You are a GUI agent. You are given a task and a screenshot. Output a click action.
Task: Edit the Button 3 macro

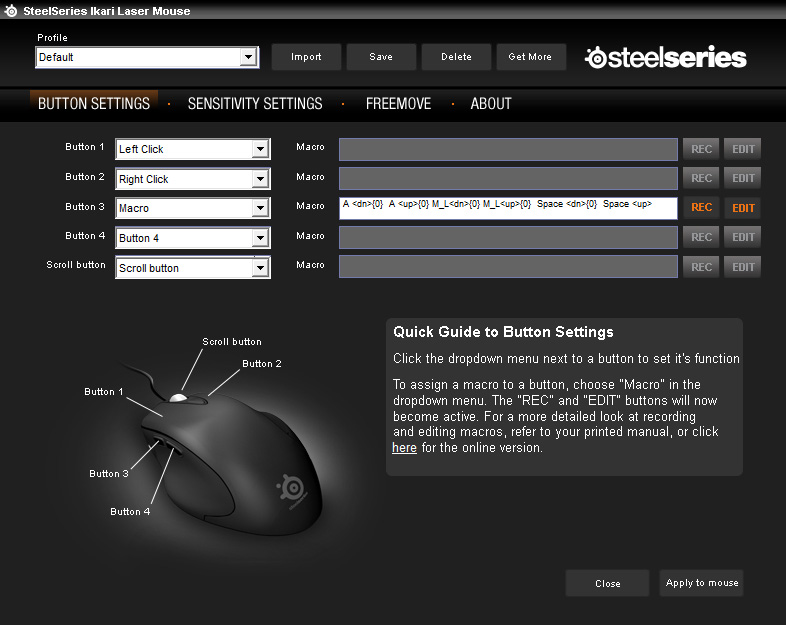[743, 207]
